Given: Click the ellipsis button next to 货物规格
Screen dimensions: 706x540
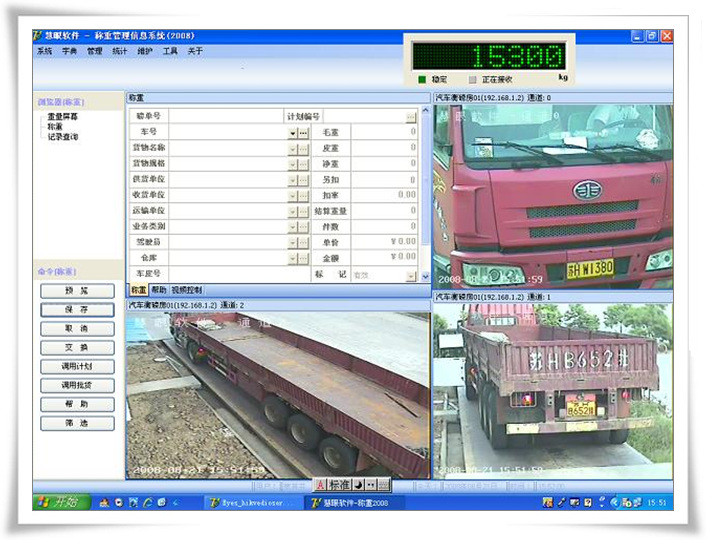Looking at the screenshot, I should pos(303,164).
